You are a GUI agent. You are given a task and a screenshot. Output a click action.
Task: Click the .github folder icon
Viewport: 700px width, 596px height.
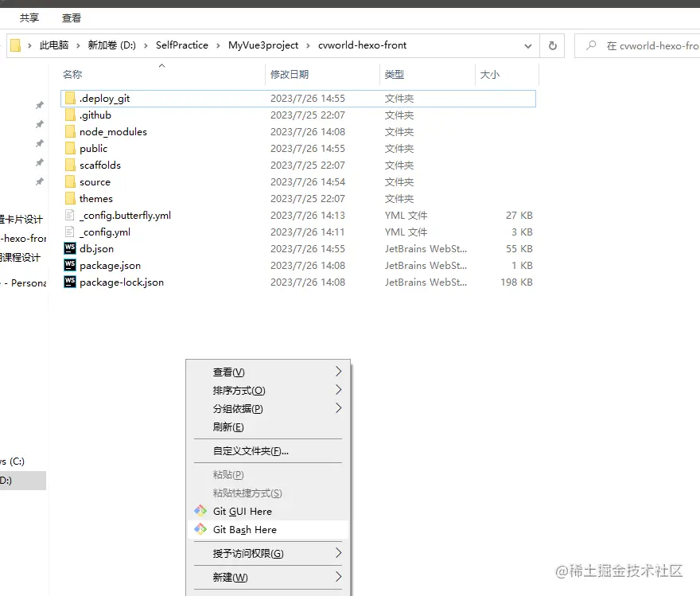pos(70,115)
